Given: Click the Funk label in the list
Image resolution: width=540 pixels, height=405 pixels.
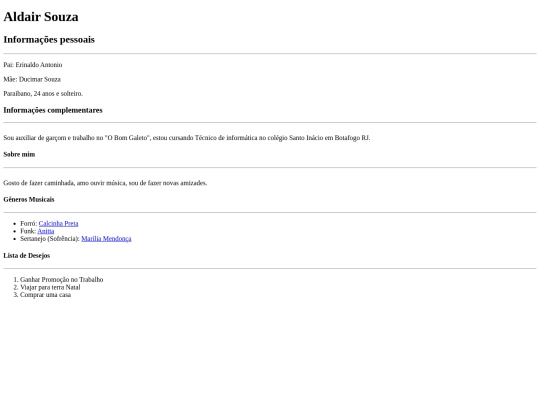Looking at the screenshot, I should pos(28,231).
